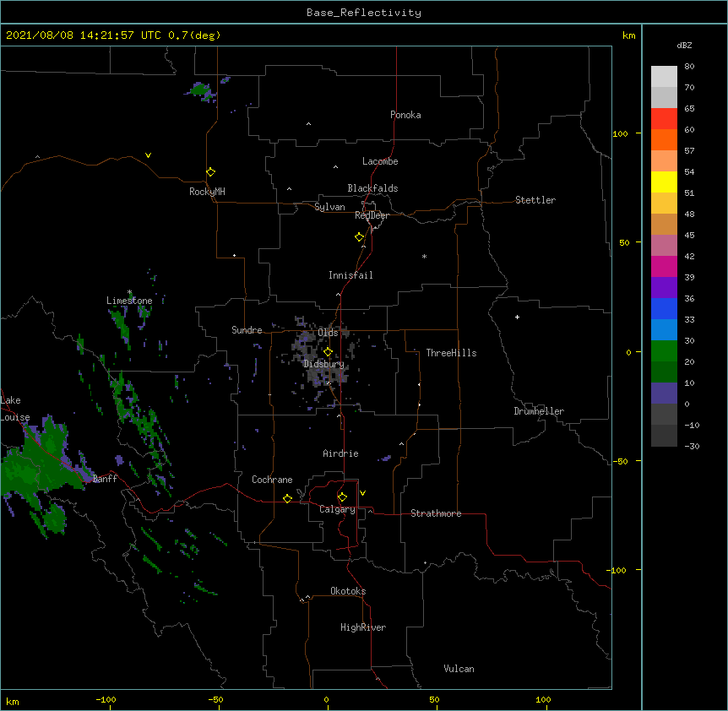Click the RockyMH label
This screenshot has width=728, height=711.
pyautogui.click(x=207, y=192)
